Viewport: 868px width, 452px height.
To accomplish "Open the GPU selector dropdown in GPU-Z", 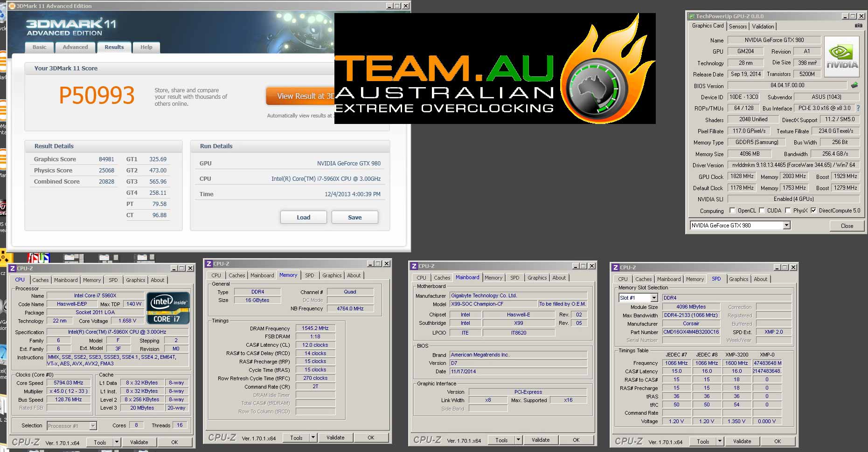I will click(x=786, y=226).
